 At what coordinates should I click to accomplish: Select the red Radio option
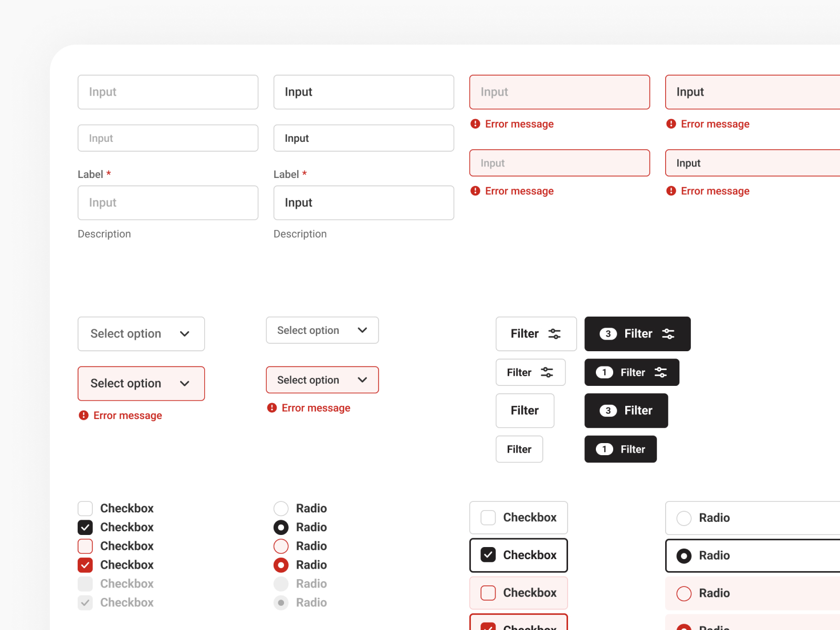point(281,565)
